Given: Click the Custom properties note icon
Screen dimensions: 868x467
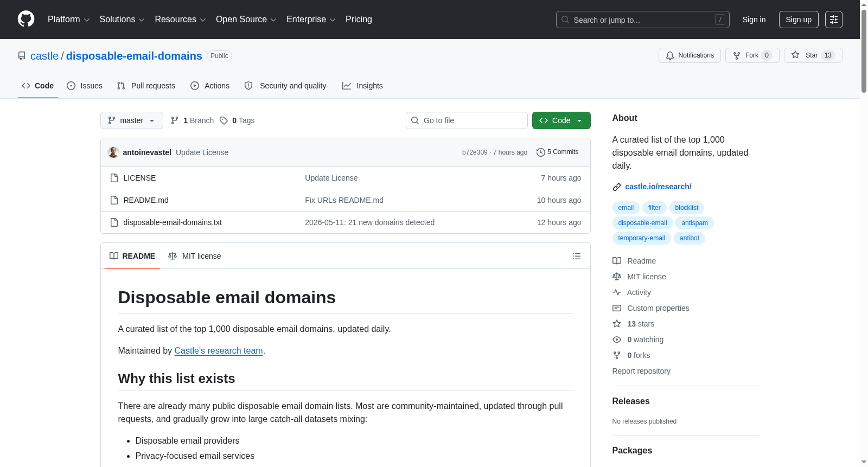Looking at the screenshot, I should point(617,308).
